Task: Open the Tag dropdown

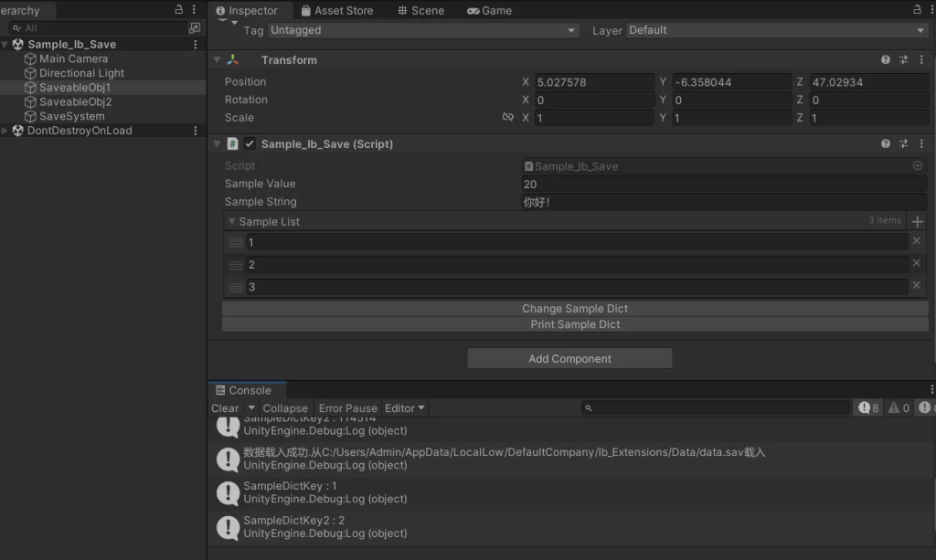Action: (423, 30)
